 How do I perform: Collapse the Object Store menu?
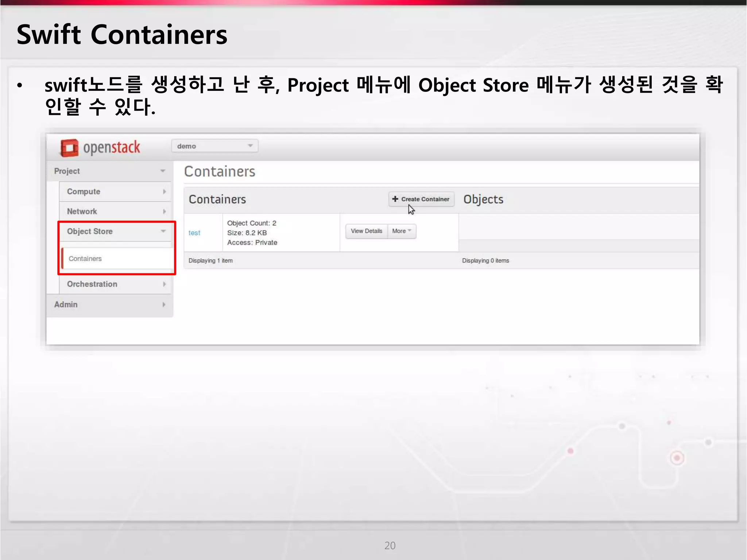[x=90, y=231]
